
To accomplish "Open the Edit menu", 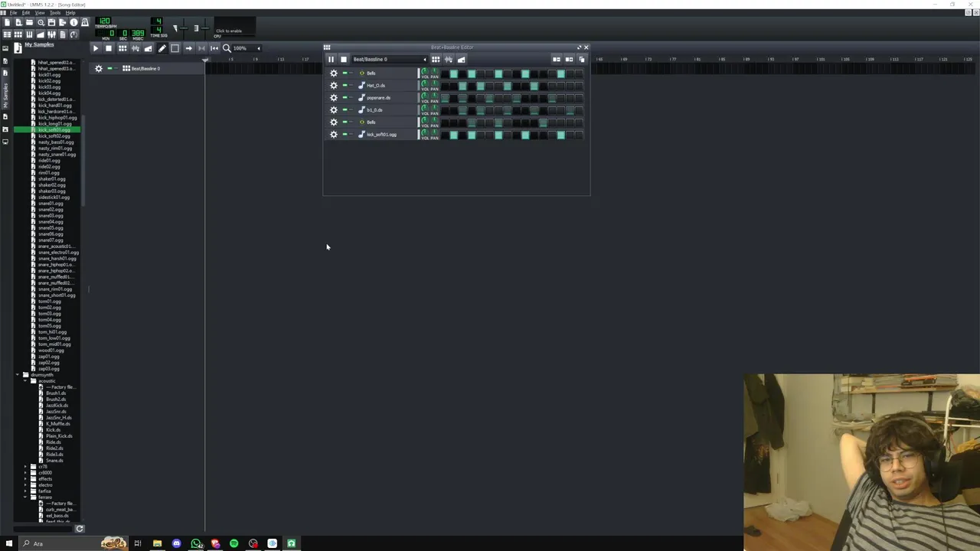I will click(x=26, y=13).
